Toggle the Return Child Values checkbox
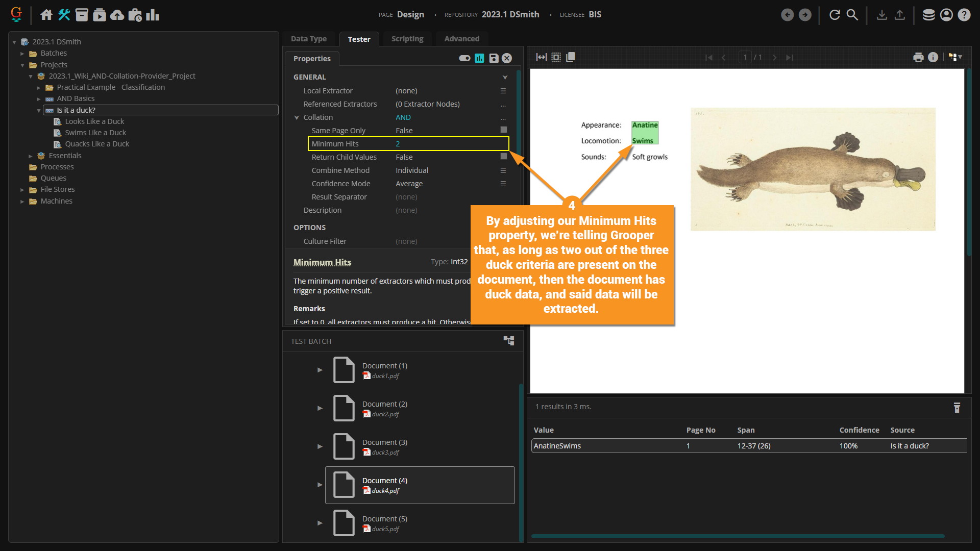 503,157
